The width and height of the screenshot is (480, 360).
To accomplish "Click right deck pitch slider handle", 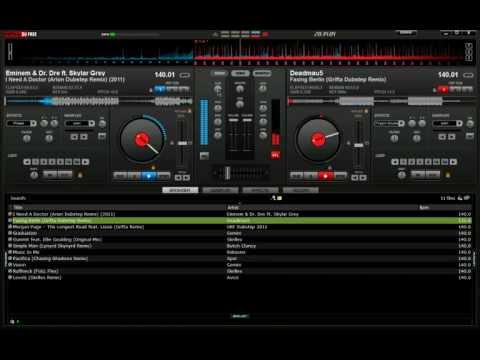I will pos(358,145).
